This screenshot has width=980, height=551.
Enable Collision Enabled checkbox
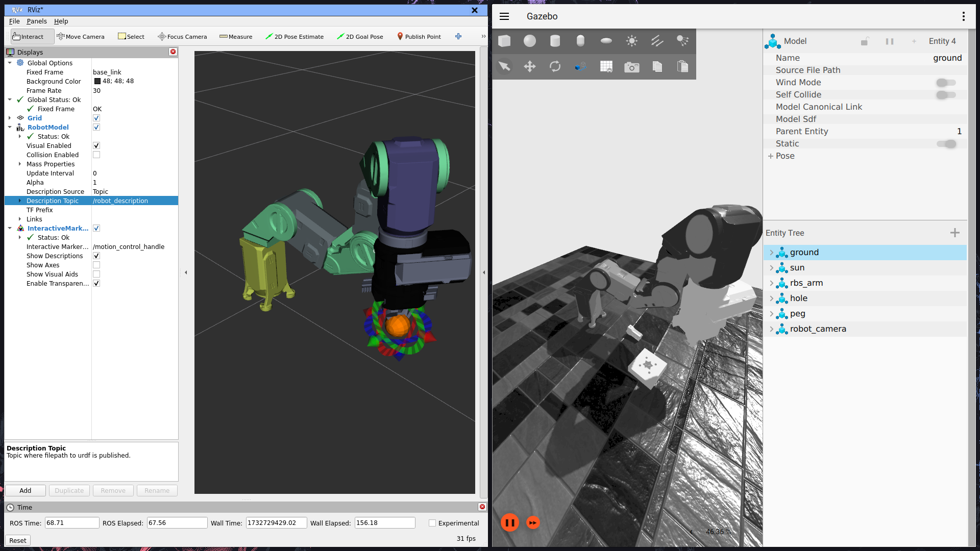click(96, 155)
